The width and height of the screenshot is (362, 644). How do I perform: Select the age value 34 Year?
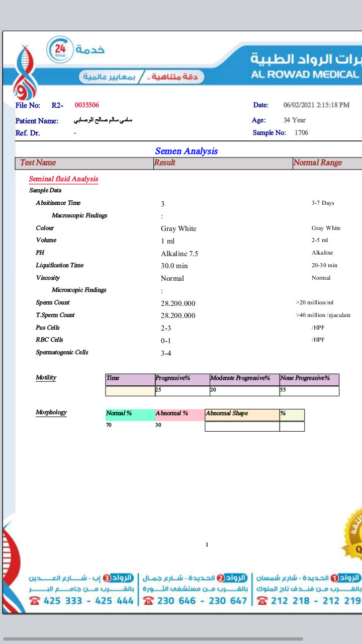(x=294, y=120)
